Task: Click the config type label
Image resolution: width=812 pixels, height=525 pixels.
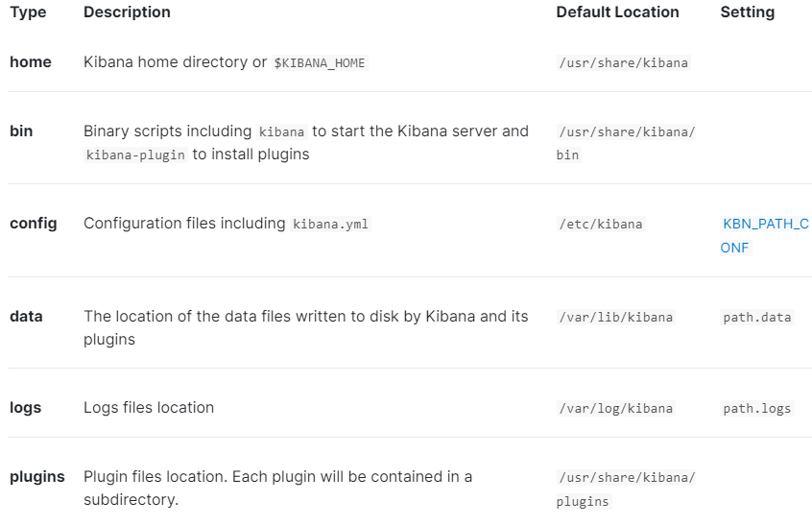Action: [x=34, y=224]
